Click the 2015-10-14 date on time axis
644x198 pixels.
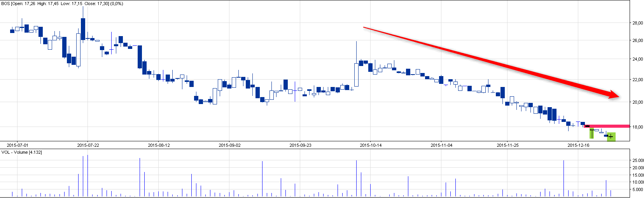[371, 145]
